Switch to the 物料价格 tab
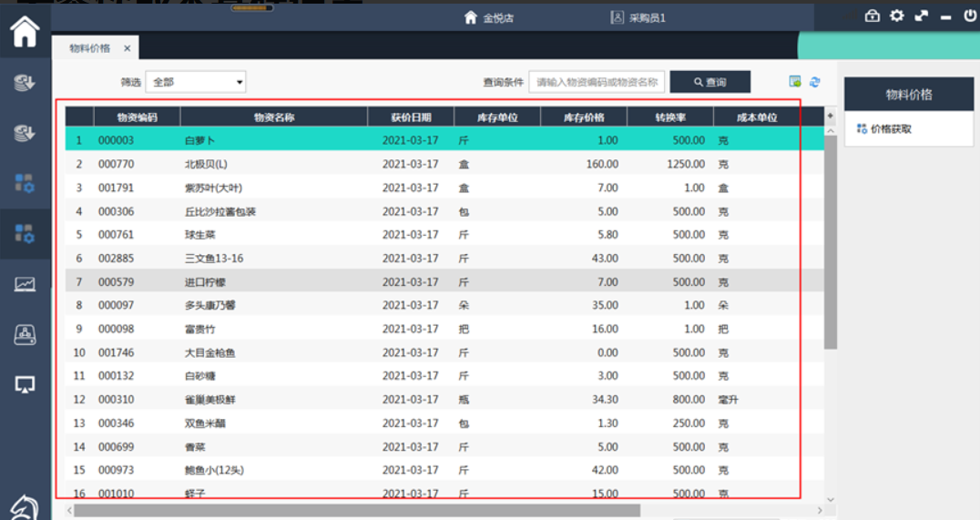980x520 pixels. tap(90, 48)
